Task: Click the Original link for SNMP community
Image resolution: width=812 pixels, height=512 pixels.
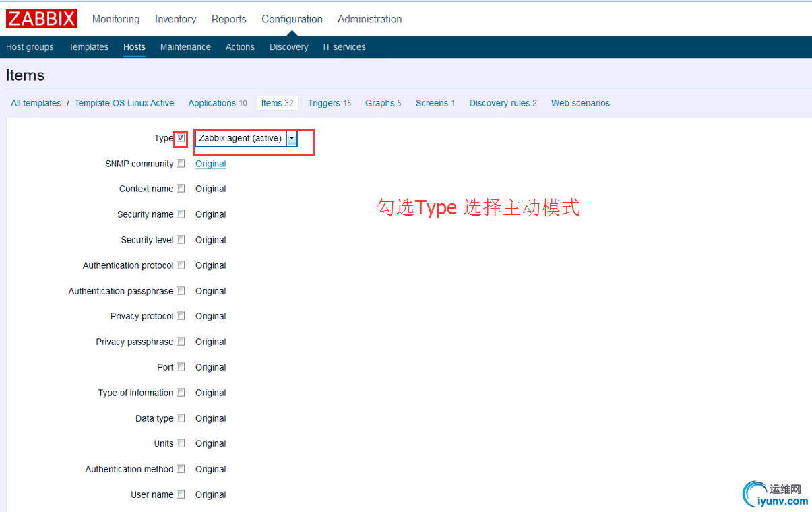Action: coord(211,164)
